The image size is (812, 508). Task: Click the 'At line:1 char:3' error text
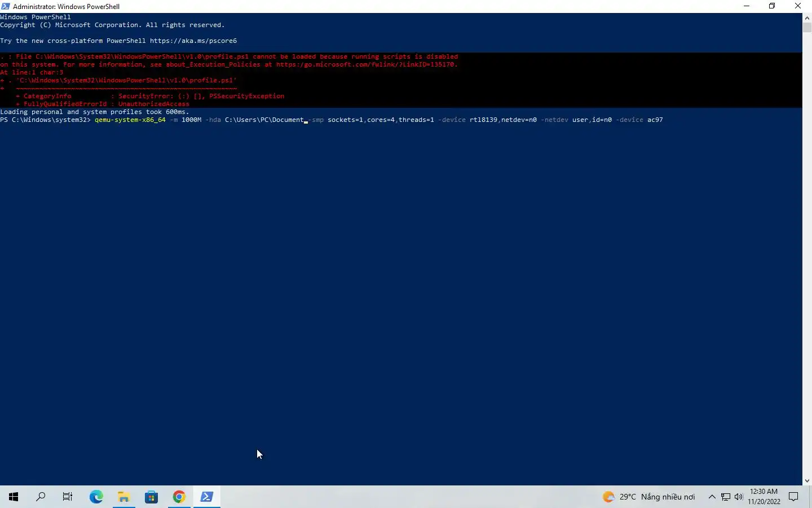tap(32, 72)
